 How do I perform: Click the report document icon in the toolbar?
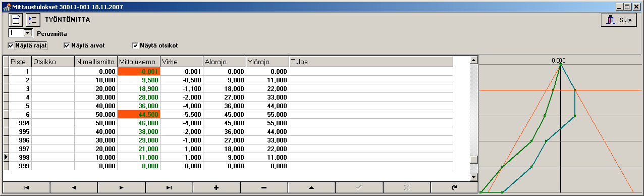(16, 20)
